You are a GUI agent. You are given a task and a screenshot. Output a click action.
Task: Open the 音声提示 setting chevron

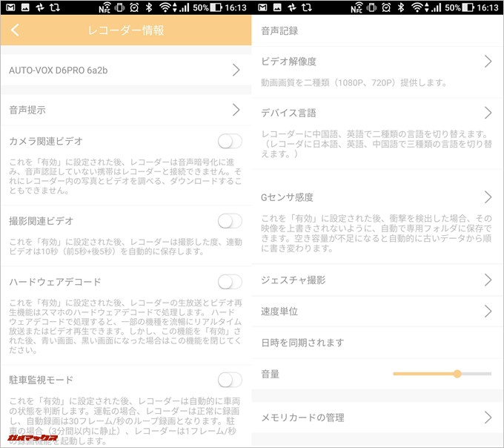[x=236, y=110]
